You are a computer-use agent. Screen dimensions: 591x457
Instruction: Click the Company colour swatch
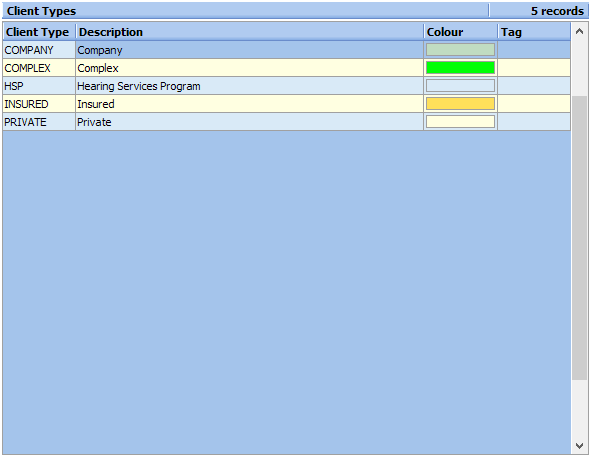[460, 50]
